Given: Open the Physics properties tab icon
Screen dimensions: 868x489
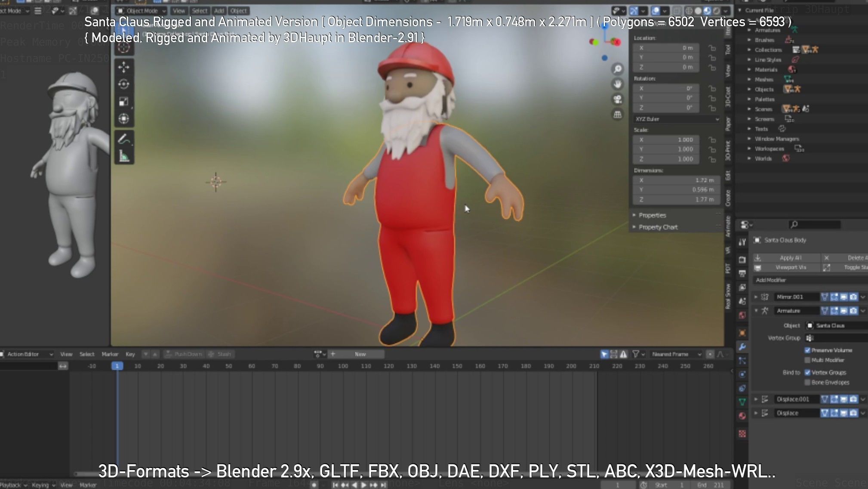Looking at the screenshot, I should pos(742,374).
